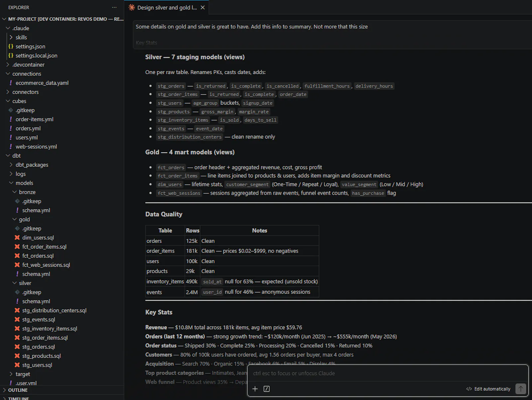Collapse the models folder

pos(11,183)
